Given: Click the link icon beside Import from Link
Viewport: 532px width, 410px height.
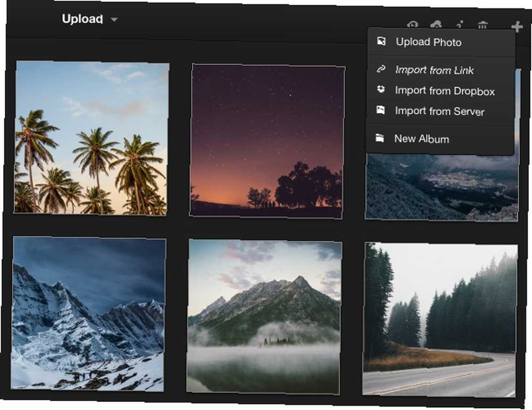Looking at the screenshot, I should (x=381, y=69).
